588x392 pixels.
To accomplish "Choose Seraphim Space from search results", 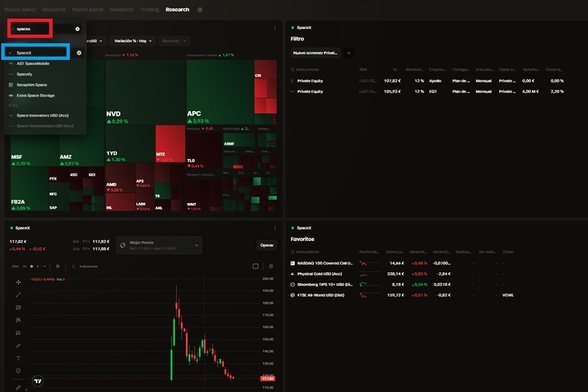I will coord(45,85).
